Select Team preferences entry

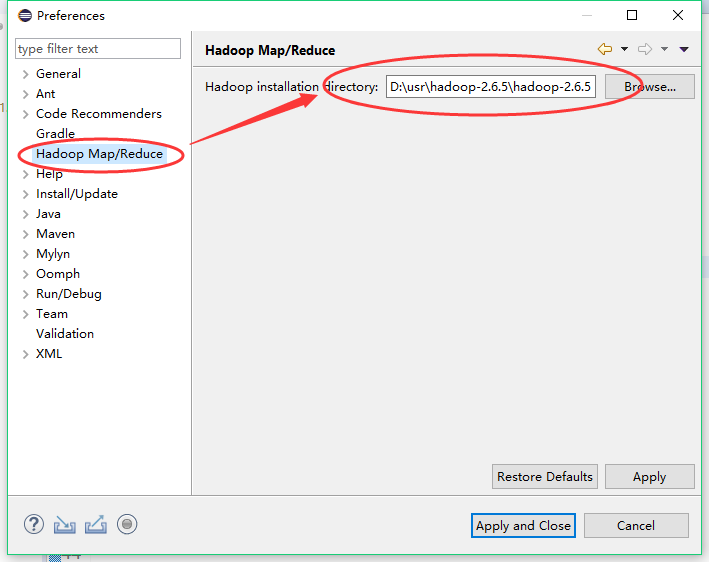52,313
